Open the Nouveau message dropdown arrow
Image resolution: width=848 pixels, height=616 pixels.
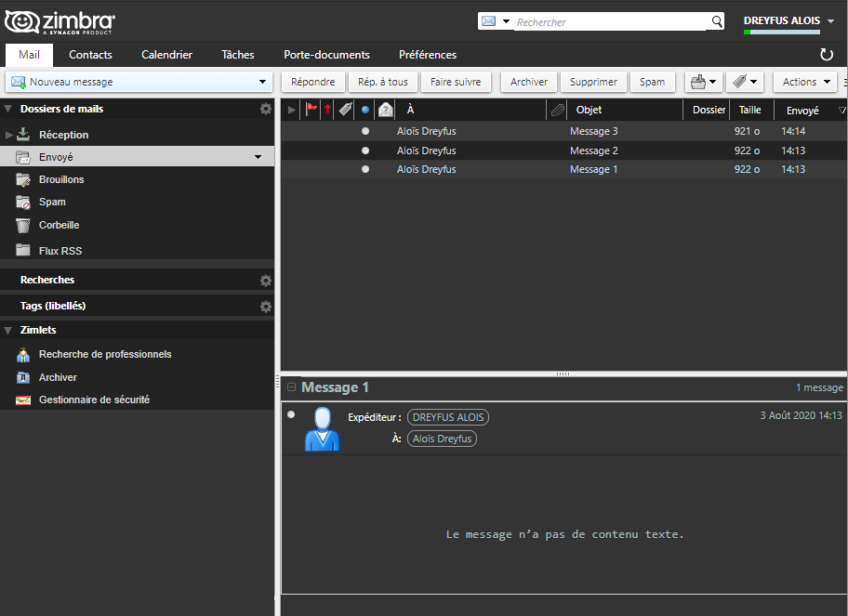click(x=263, y=82)
